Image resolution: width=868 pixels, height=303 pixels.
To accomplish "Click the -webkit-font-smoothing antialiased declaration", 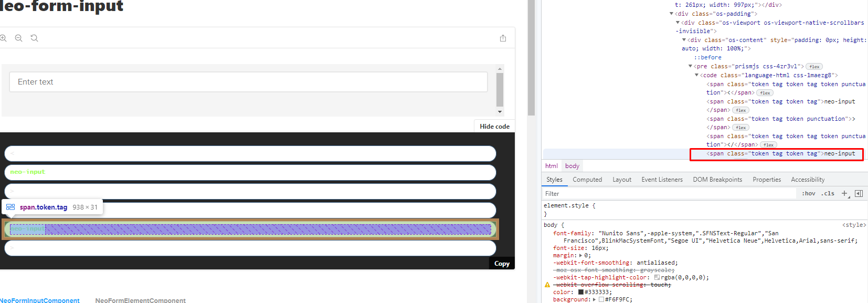I will [615, 263].
